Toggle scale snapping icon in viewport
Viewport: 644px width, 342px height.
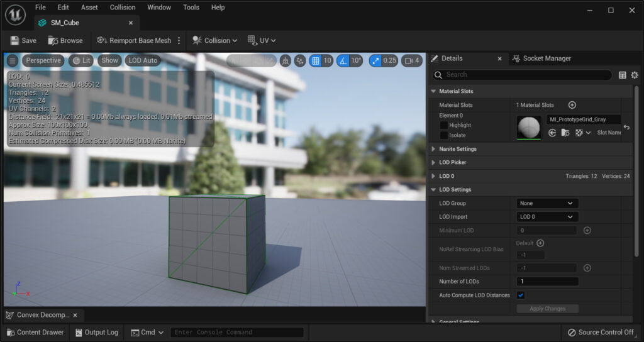pyautogui.click(x=375, y=61)
